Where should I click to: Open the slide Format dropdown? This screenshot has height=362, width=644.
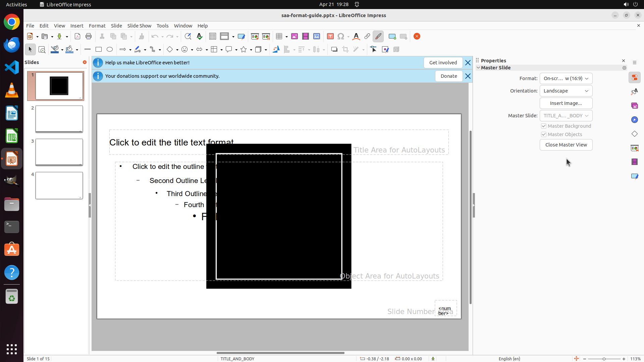[566, 78]
